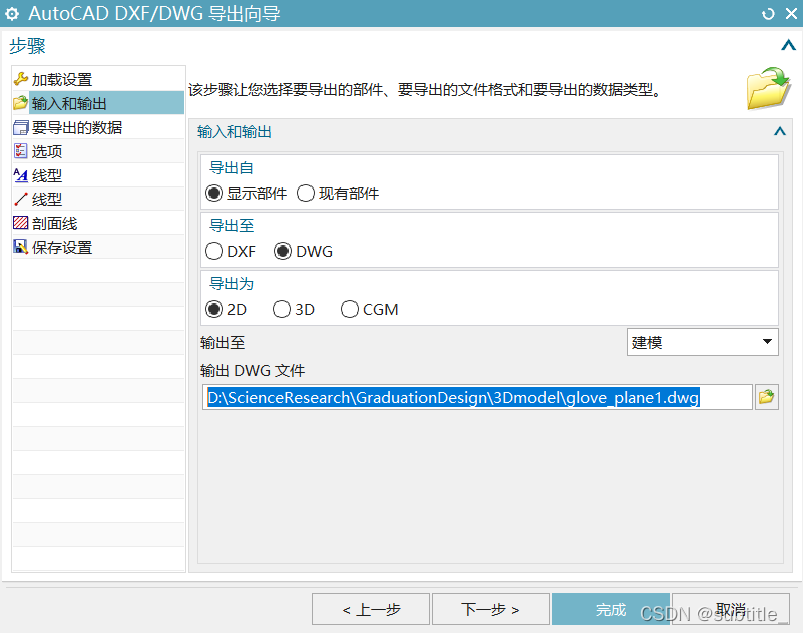Click the save icon beside 保存设置
The height and width of the screenshot is (633, 803).
click(20, 247)
